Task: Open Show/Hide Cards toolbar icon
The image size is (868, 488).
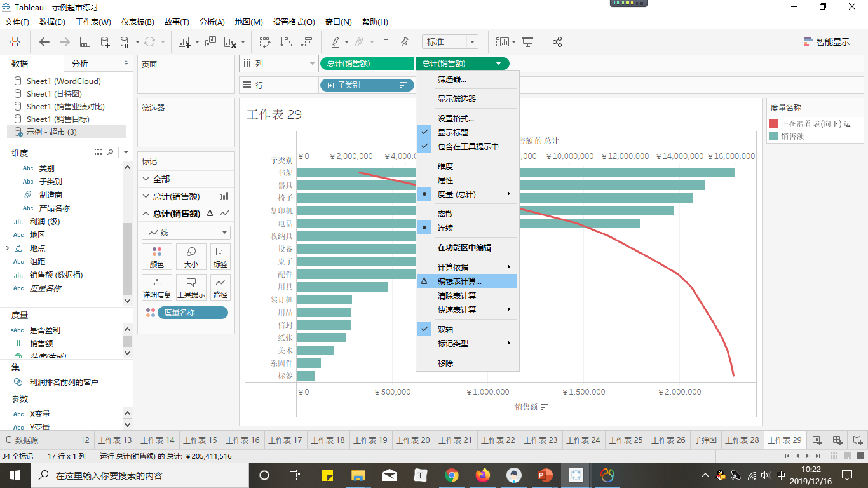Action: (x=503, y=42)
